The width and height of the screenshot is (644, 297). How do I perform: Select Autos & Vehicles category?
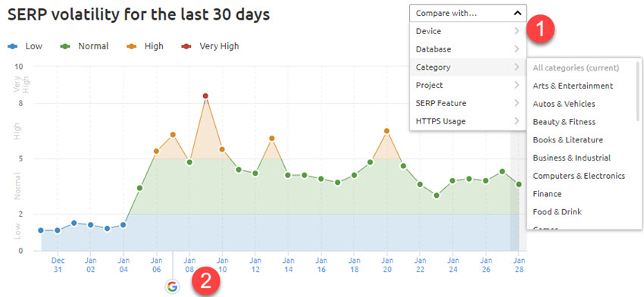(x=564, y=104)
